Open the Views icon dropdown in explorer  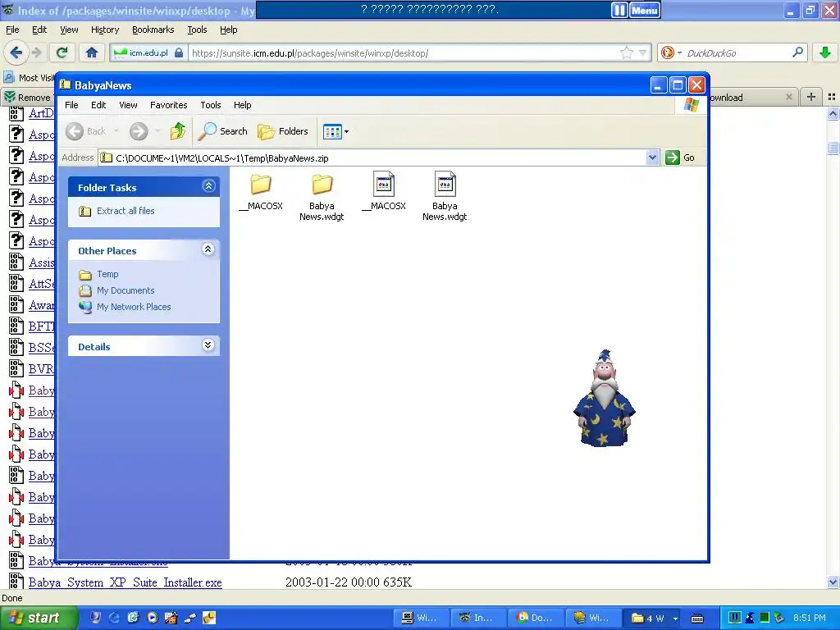pos(336,131)
